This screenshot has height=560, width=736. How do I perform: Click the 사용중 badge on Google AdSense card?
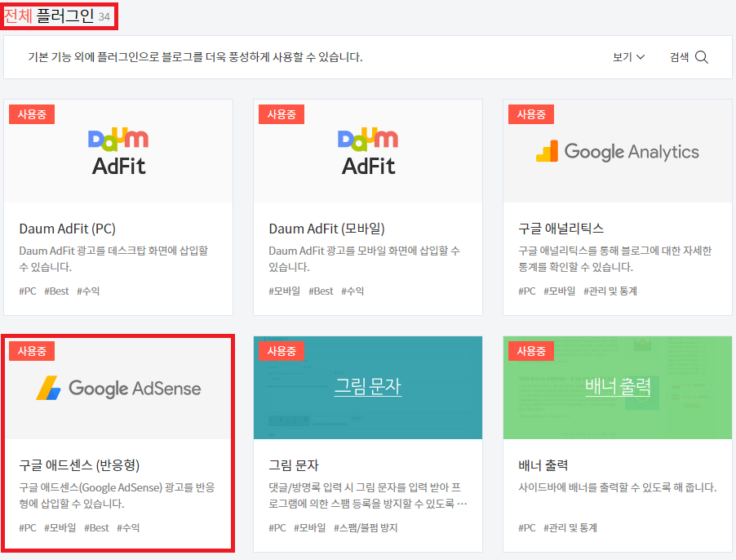pyautogui.click(x=32, y=351)
